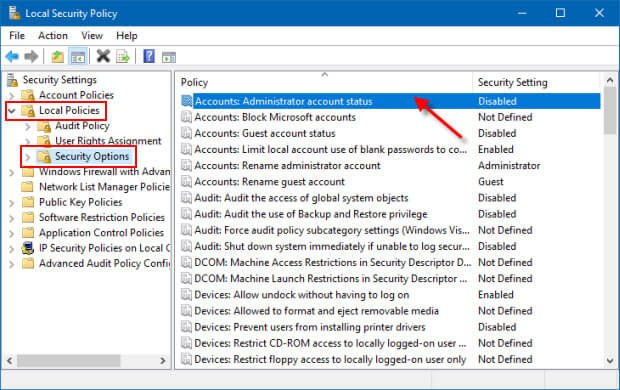620x390 pixels.
Task: Expand the Account Policies node
Action: coord(12,96)
